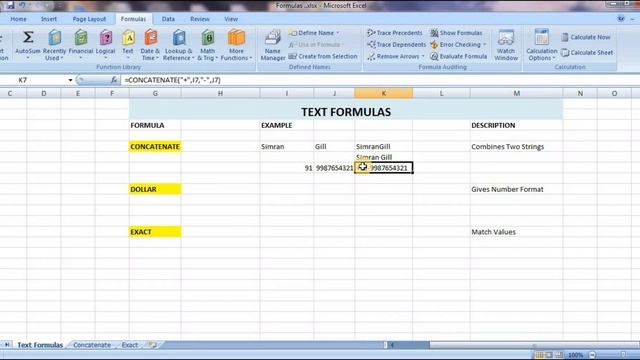
Task: Open Lookup & Reference functions
Action: click(178, 45)
